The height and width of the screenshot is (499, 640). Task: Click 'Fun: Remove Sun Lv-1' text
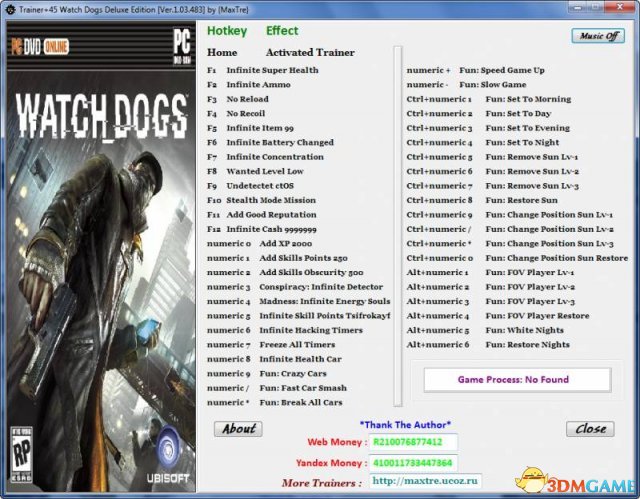(531, 157)
